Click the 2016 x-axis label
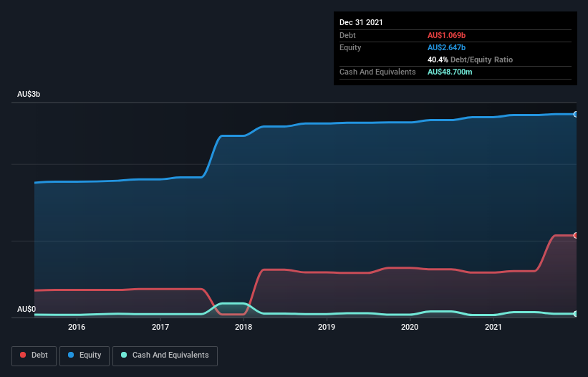 pyautogui.click(x=77, y=327)
